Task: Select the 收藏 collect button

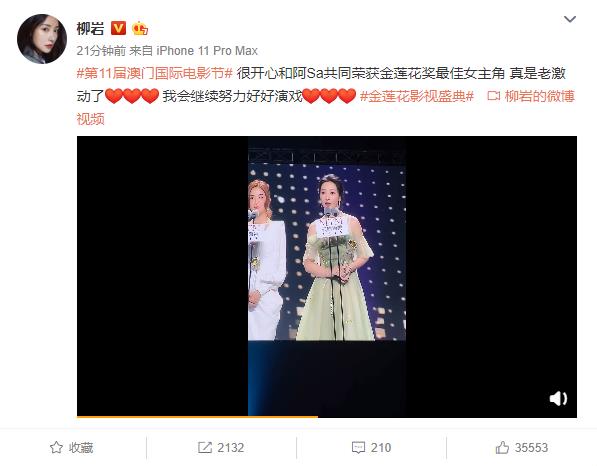Action: click(x=72, y=447)
